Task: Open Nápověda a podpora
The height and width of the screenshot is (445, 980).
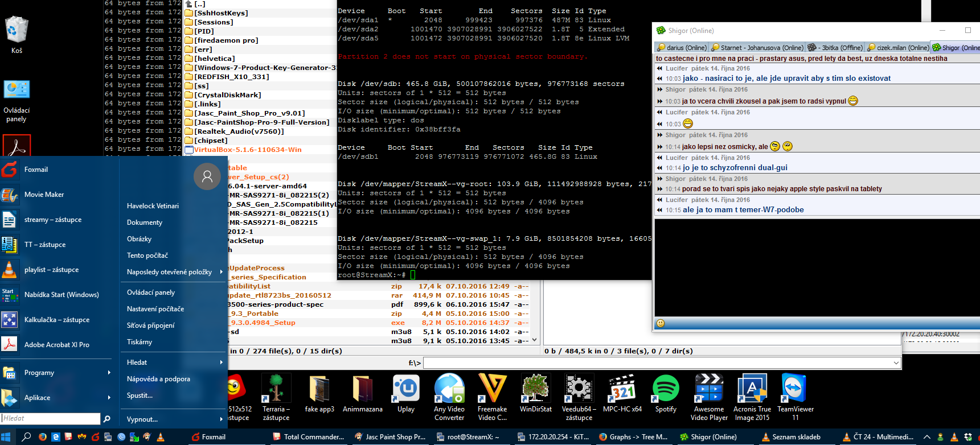Action: click(x=158, y=379)
